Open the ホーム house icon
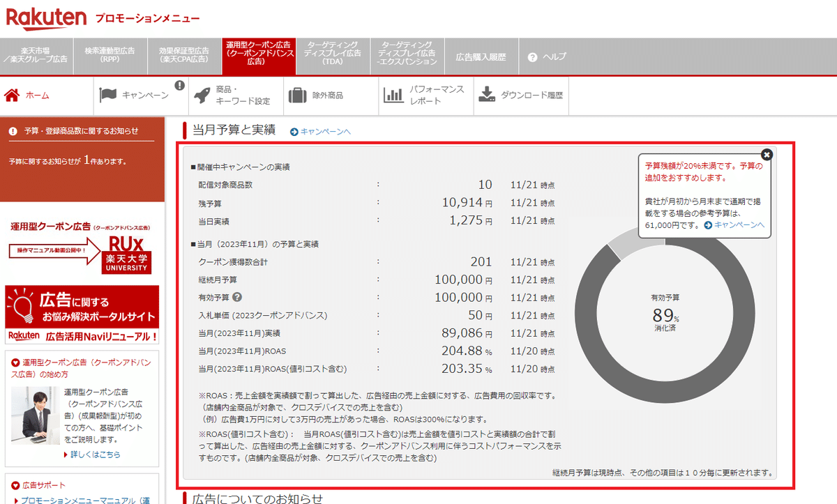The width and height of the screenshot is (837, 504). coord(11,95)
